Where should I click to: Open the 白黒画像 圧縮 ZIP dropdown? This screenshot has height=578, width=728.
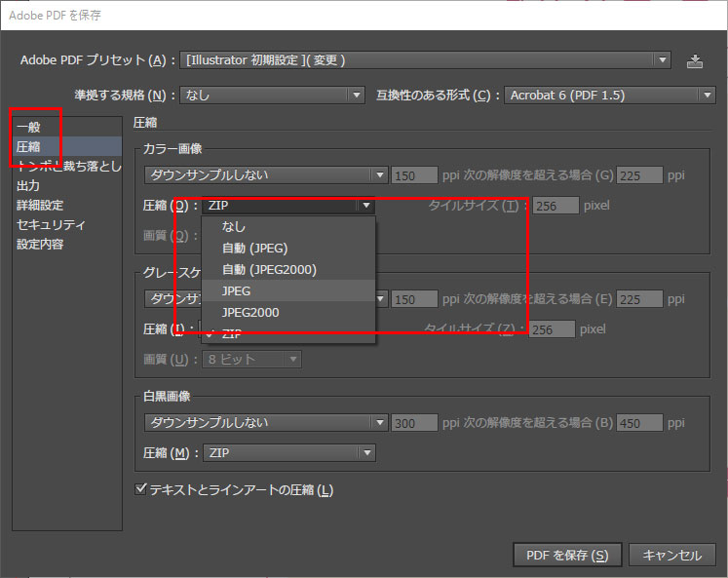(288, 453)
